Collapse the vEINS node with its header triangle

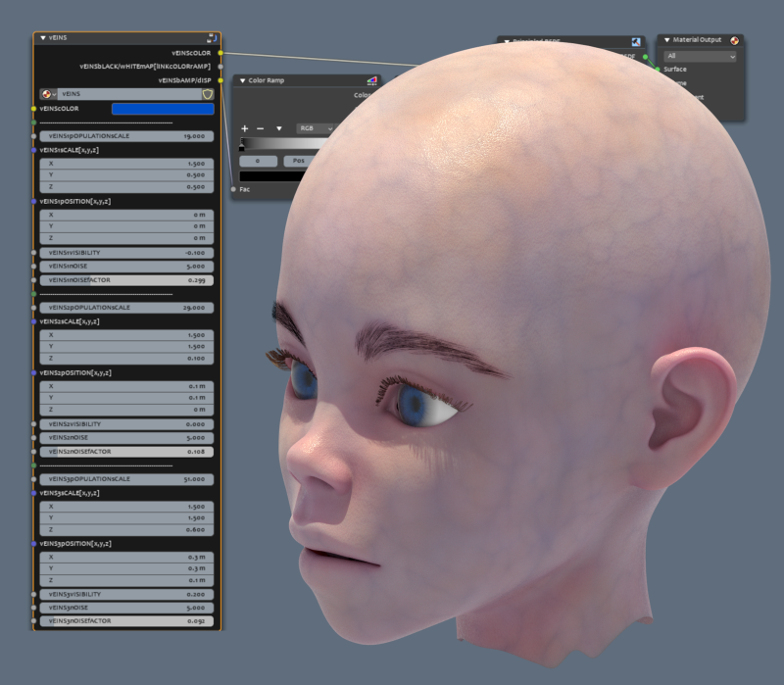pyautogui.click(x=42, y=38)
